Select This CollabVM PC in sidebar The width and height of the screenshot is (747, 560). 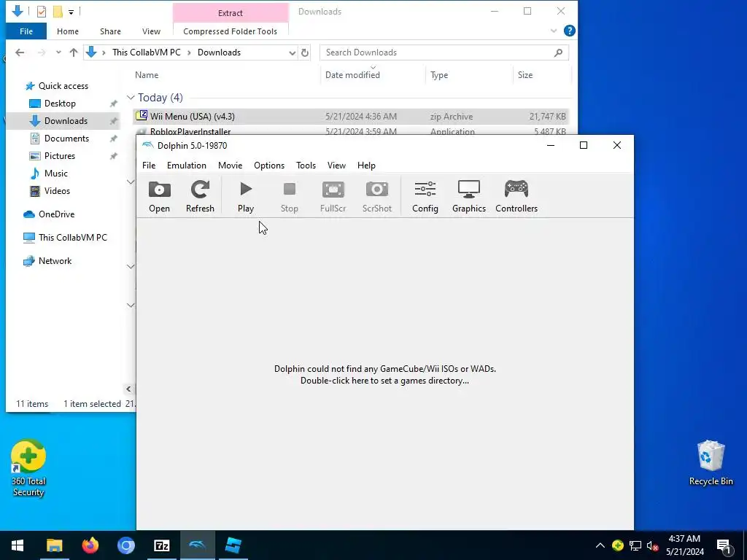click(72, 237)
